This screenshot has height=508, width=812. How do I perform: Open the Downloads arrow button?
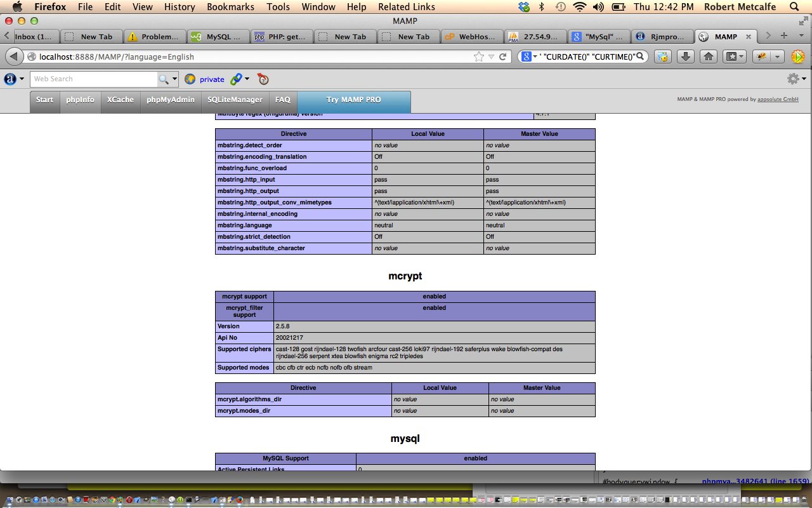coord(685,57)
